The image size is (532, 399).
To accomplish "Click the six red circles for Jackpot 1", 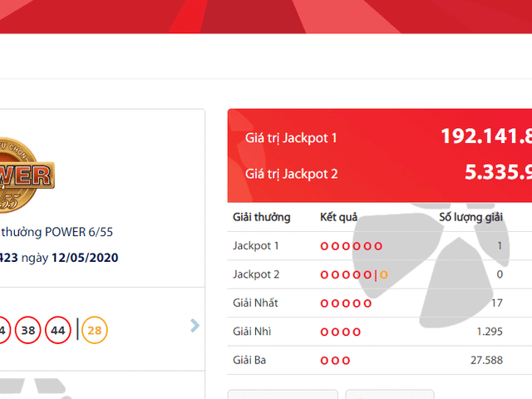I will click(x=351, y=246).
